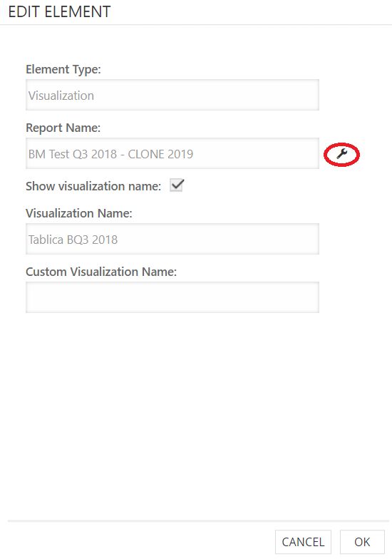Click the separator under the EDIT ELEMENT header

pos(196,24)
